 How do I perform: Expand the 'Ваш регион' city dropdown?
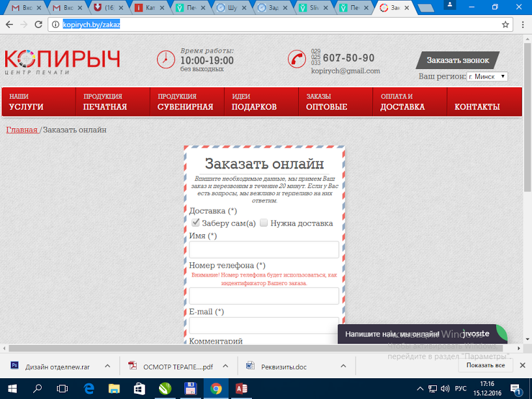tap(487, 77)
